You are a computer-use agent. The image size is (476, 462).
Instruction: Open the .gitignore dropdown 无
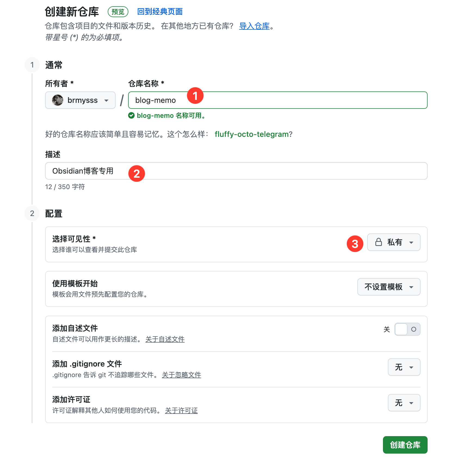(x=404, y=367)
